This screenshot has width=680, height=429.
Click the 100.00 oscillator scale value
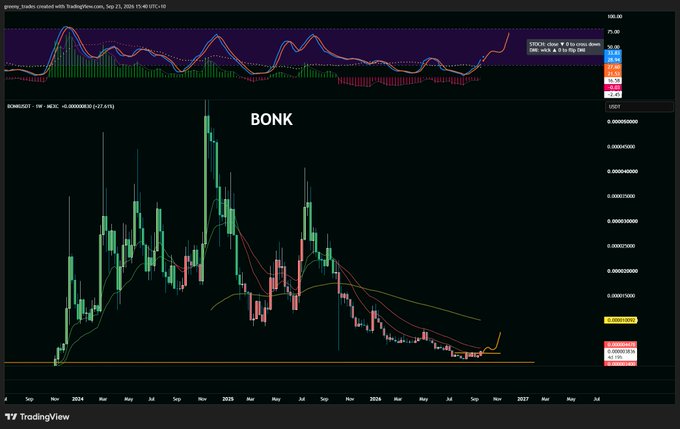pos(614,16)
